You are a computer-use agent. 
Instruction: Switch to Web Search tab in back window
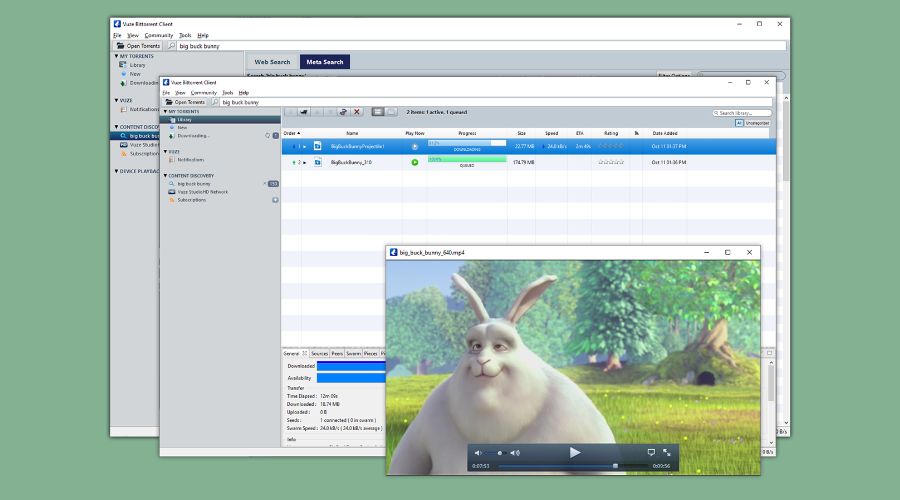pos(272,61)
